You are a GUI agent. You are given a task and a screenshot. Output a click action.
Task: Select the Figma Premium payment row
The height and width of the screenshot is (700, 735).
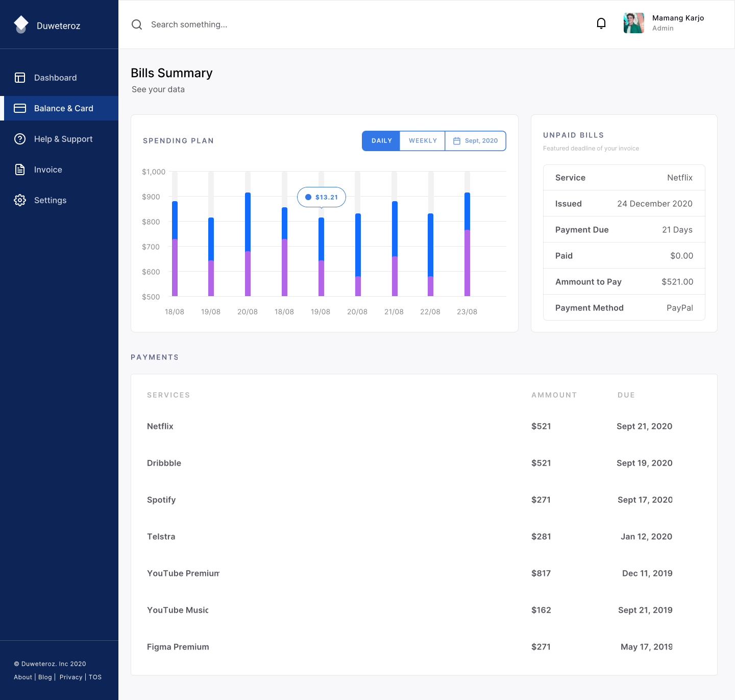tap(424, 647)
